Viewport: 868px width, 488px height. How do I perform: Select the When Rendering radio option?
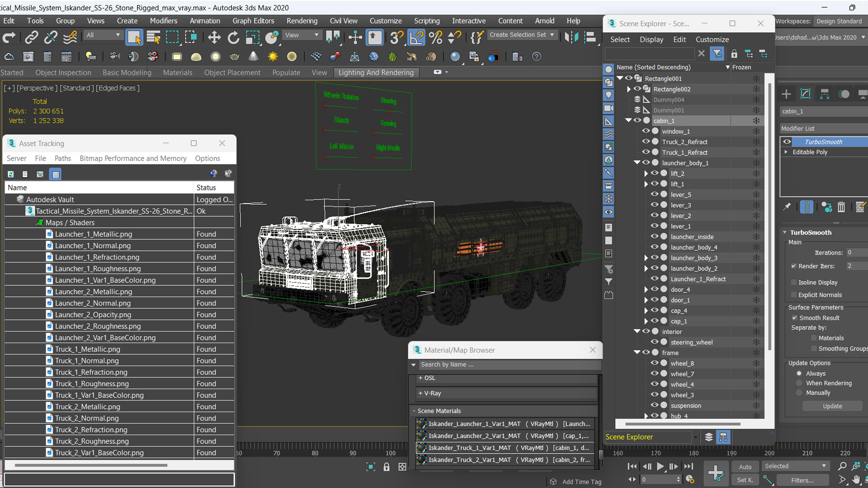coord(799,383)
